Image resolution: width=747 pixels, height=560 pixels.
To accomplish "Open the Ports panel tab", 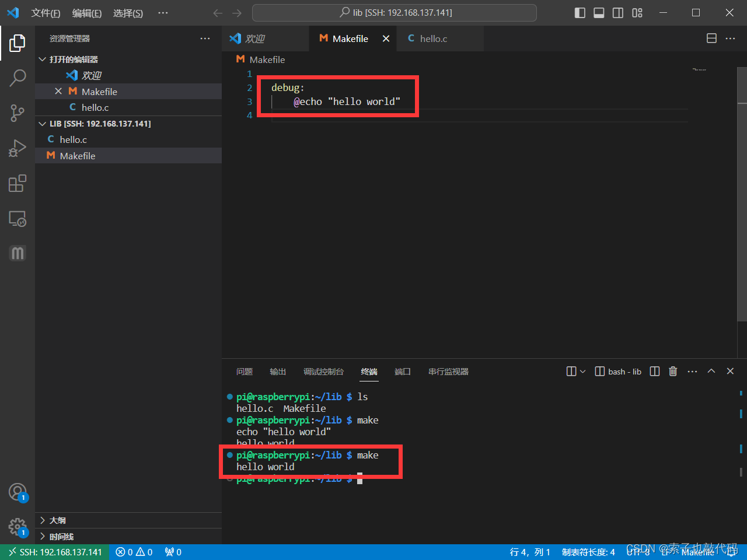I will coord(403,372).
